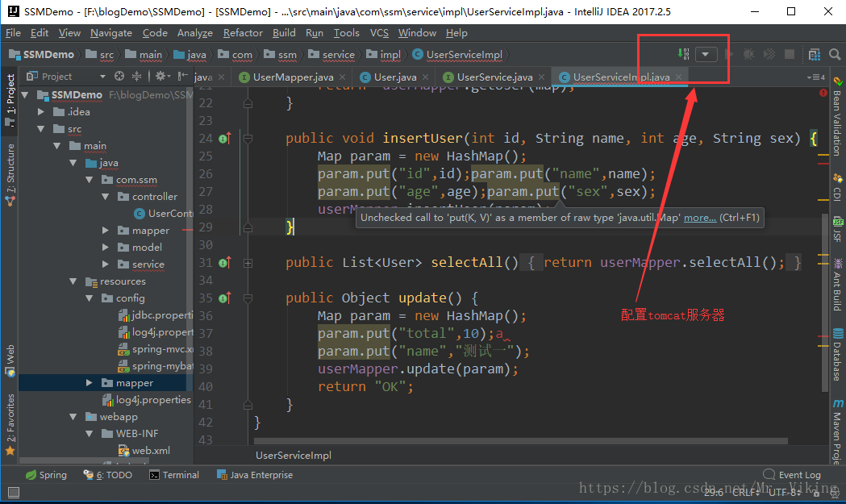Select web.xml in project tree
The height and width of the screenshot is (504, 846).
coord(144,451)
